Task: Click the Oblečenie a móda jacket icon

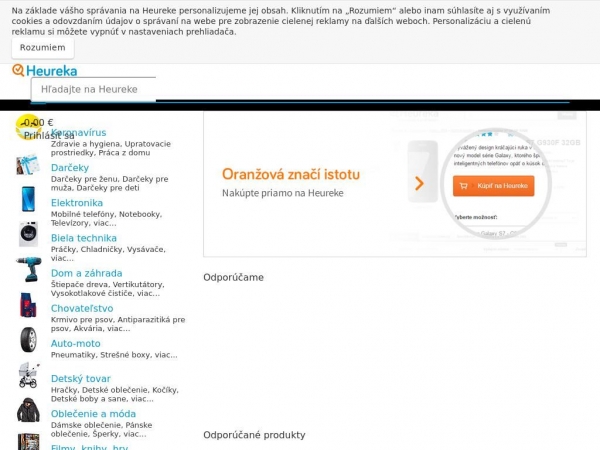Action: (x=28, y=410)
